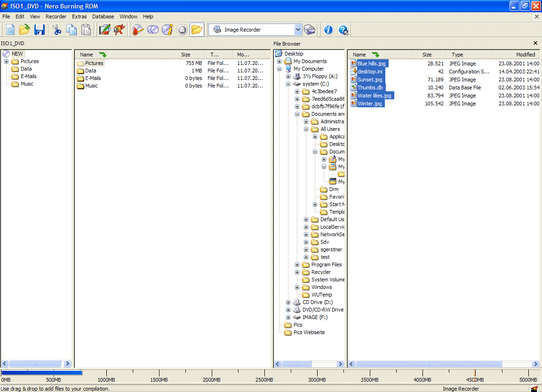This screenshot has width=542, height=392.
Task: Select the Water lilies.jpg file
Action: (x=375, y=96)
